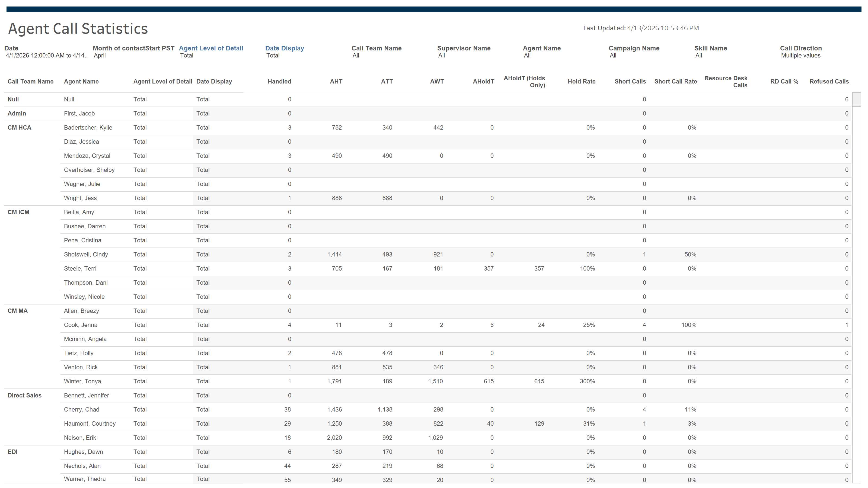Sort by the Refused Calls column
This screenshot has width=868, height=488.
pyautogui.click(x=829, y=81)
